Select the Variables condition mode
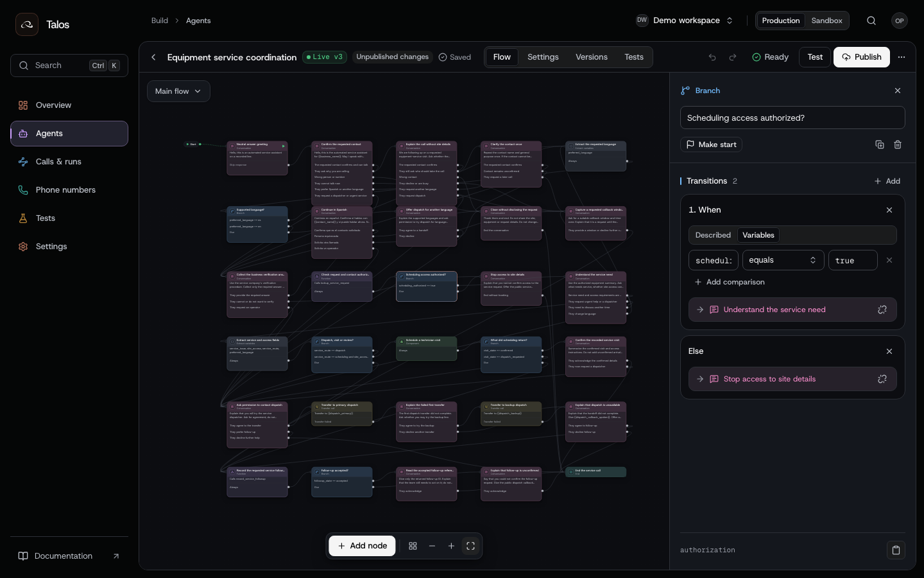 (x=758, y=235)
